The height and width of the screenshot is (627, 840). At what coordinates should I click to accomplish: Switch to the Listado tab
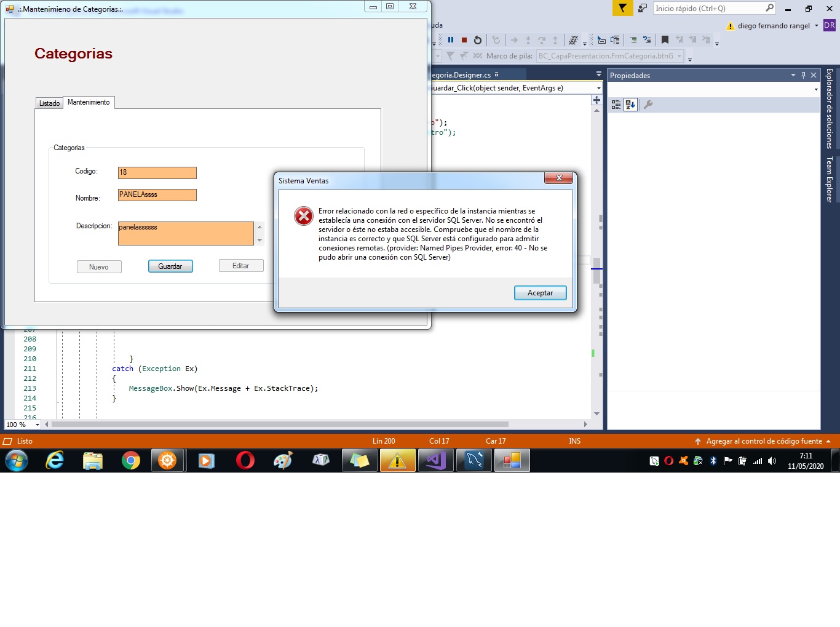click(49, 103)
